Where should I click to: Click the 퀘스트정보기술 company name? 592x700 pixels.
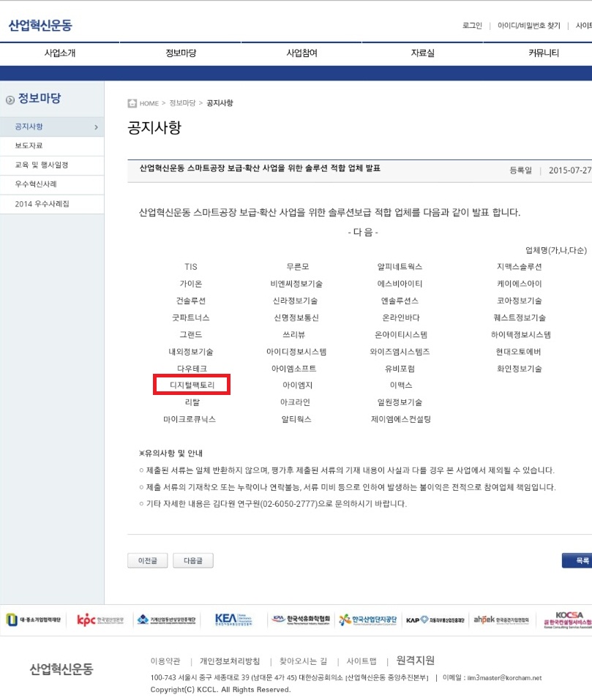520,318
